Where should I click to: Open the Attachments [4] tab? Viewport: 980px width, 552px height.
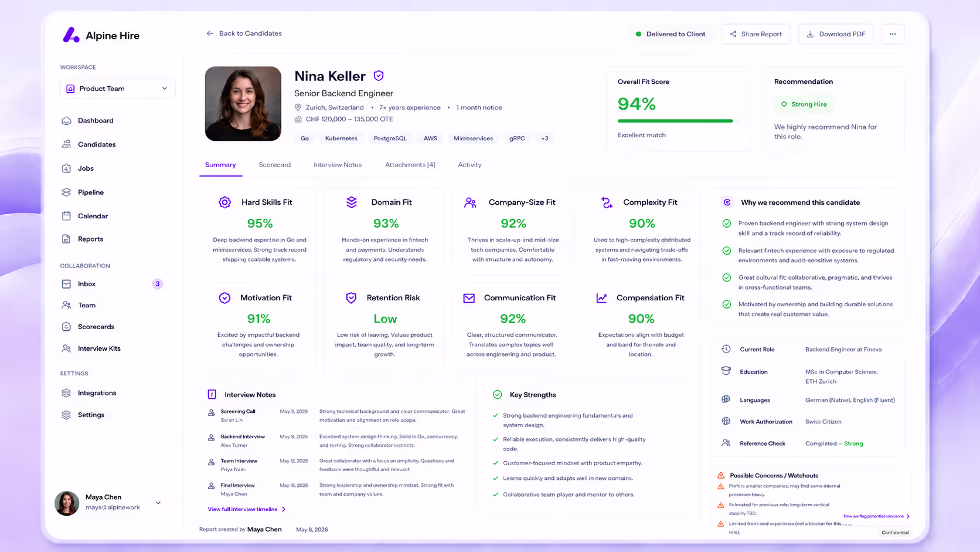click(x=410, y=165)
